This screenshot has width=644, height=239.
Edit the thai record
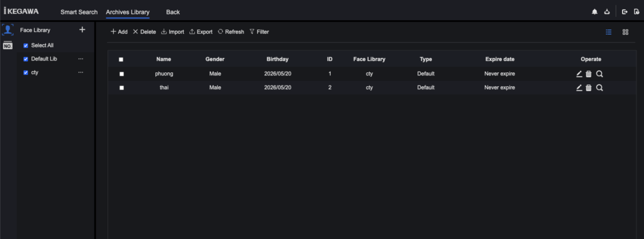[579, 87]
